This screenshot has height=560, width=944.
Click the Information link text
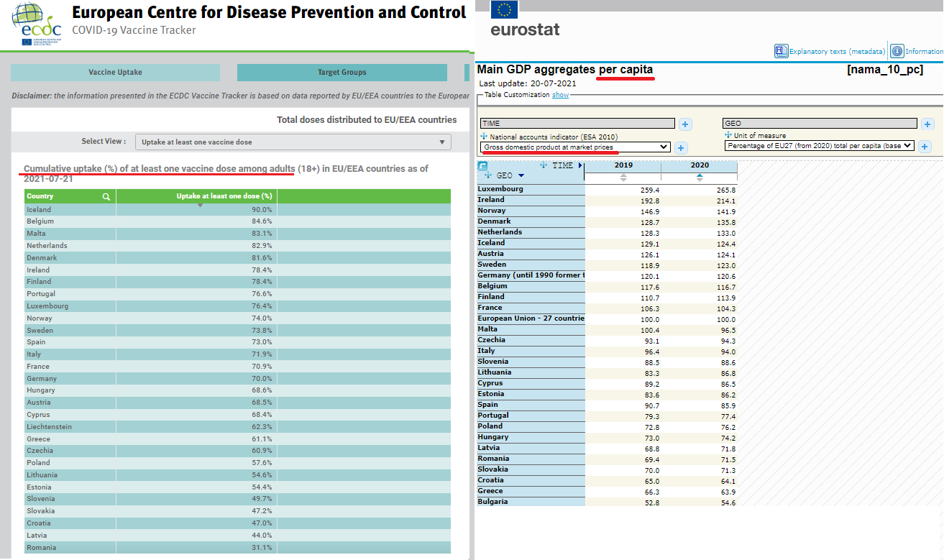click(x=924, y=52)
